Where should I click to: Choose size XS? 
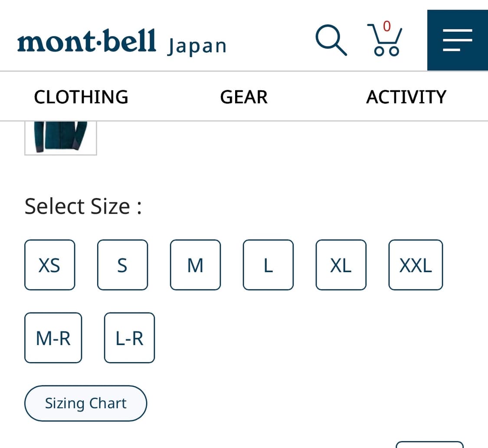pos(49,265)
